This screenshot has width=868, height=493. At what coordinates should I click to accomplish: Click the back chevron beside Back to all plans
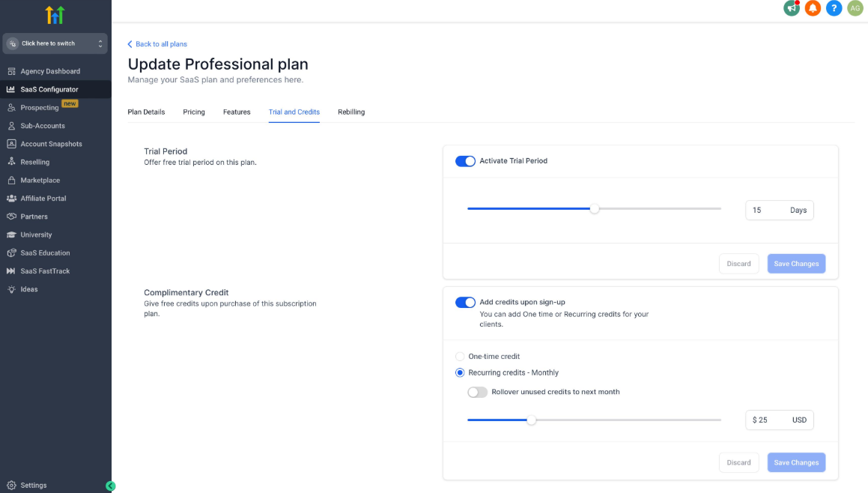click(130, 44)
